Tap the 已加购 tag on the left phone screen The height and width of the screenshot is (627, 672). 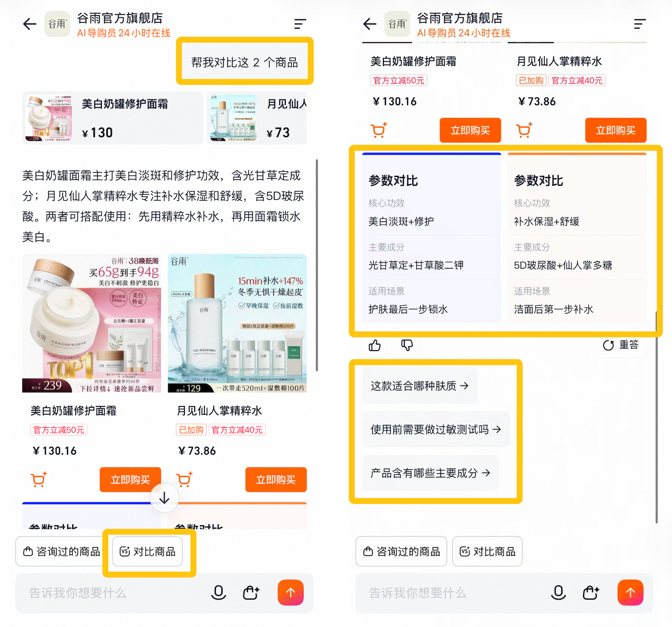tap(191, 430)
